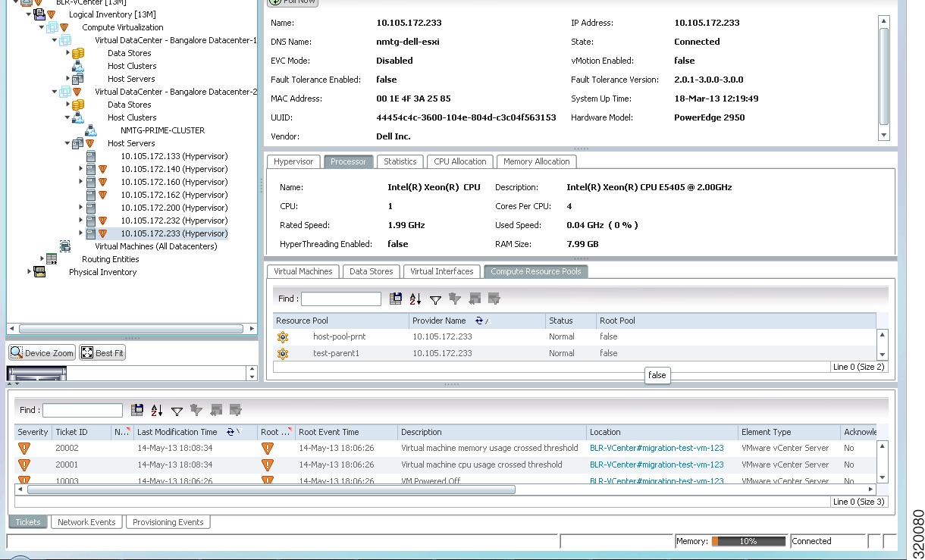The width and height of the screenshot is (925, 560).
Task: Open location link for ticket 20001
Action: 657,465
